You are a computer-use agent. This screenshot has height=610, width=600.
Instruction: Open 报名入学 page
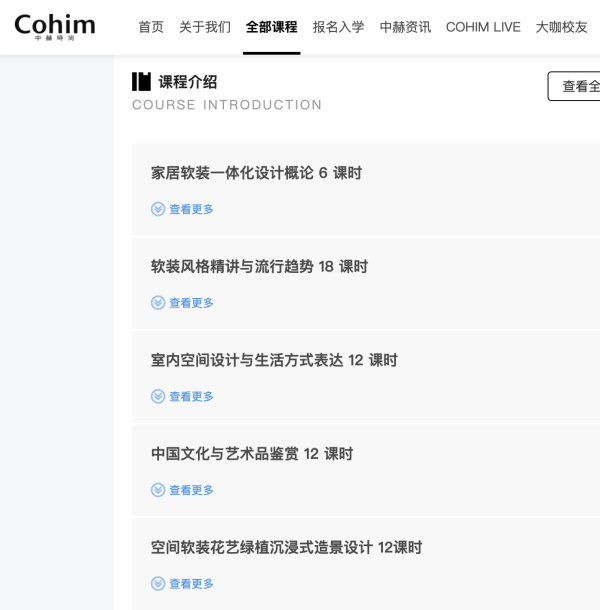pos(338,27)
